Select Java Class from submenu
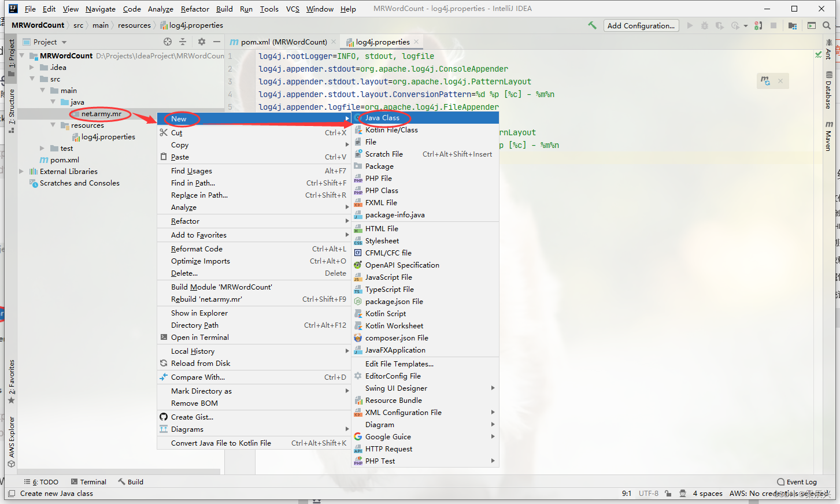 click(x=425, y=118)
